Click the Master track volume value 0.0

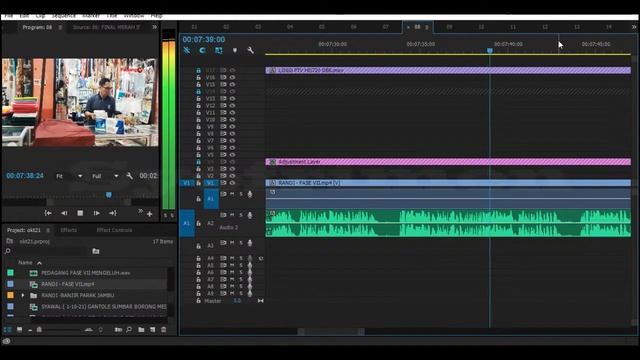click(x=237, y=301)
